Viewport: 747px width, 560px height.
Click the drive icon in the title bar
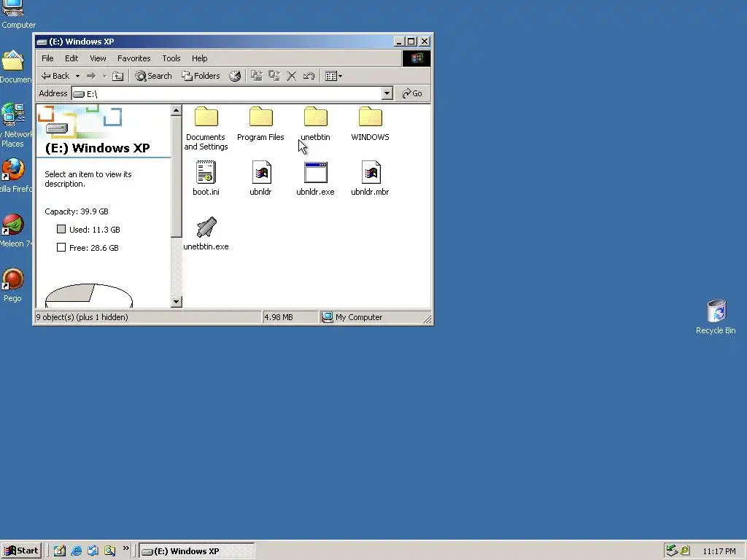(x=42, y=42)
